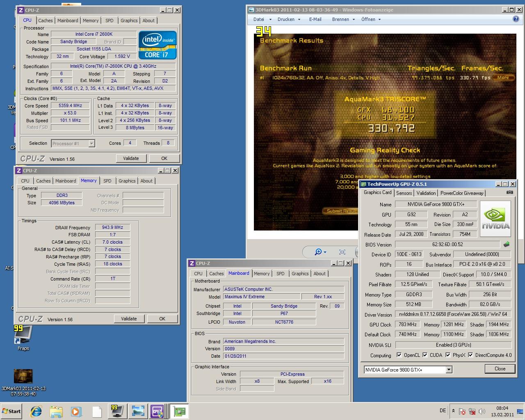This screenshot has width=525, height=420.
Task: Click the DE language indicator in taskbar
Action: click(443, 411)
